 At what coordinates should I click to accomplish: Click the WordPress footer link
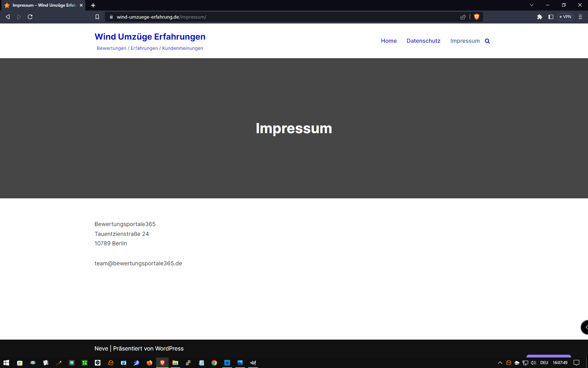pyautogui.click(x=169, y=348)
